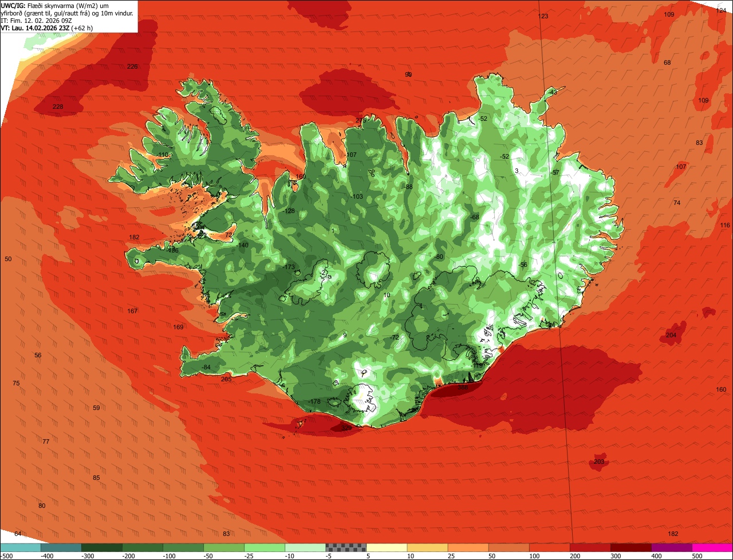Click the value "228" on the map
The width and height of the screenshot is (733, 560).
[58, 107]
